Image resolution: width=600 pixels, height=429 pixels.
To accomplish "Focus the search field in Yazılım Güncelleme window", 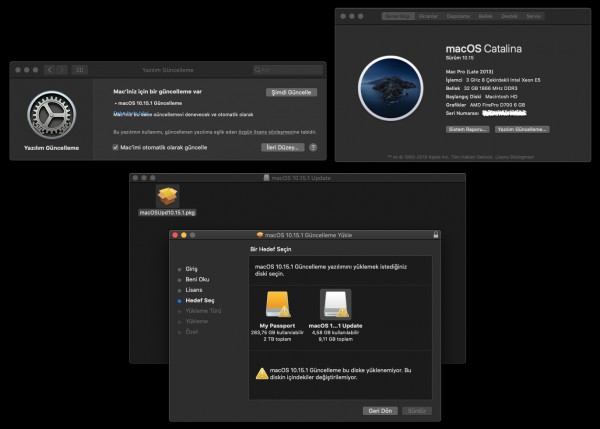I will pos(288,70).
